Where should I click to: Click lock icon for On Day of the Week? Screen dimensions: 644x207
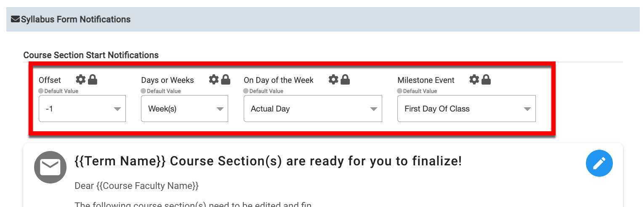(345, 79)
